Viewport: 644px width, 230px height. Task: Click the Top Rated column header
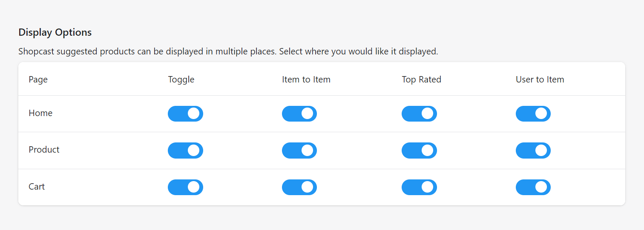point(421,80)
